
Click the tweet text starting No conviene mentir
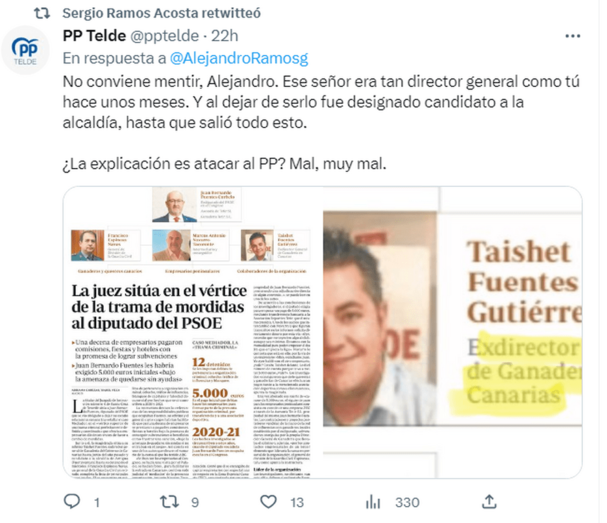(x=321, y=123)
